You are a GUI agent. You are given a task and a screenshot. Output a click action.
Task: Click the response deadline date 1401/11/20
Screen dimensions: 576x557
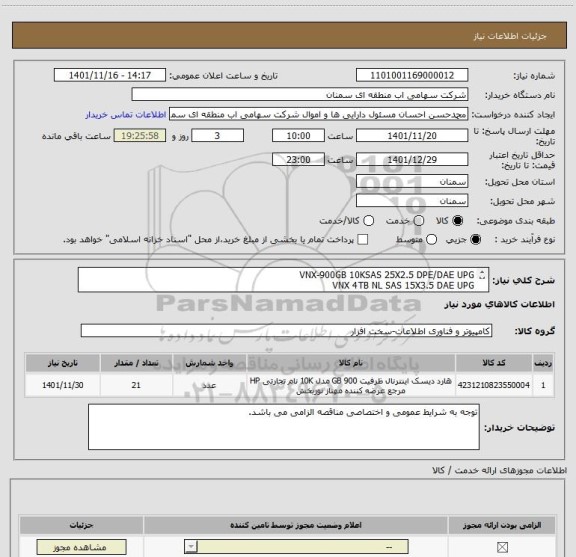tap(412, 136)
